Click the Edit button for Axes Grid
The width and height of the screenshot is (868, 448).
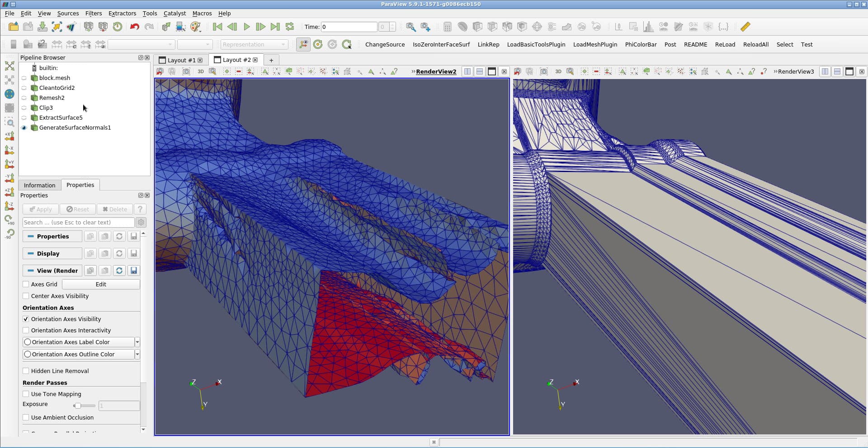click(x=101, y=284)
